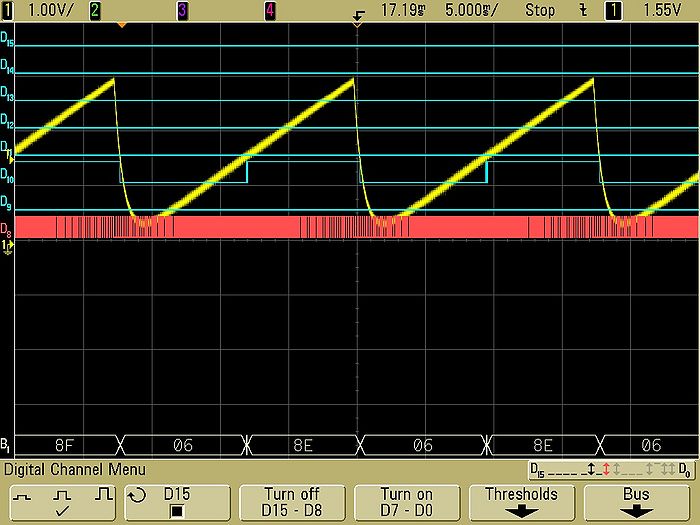Click the pink channel 4 indicator
Viewport: 700px width, 525px height.
coord(270,9)
